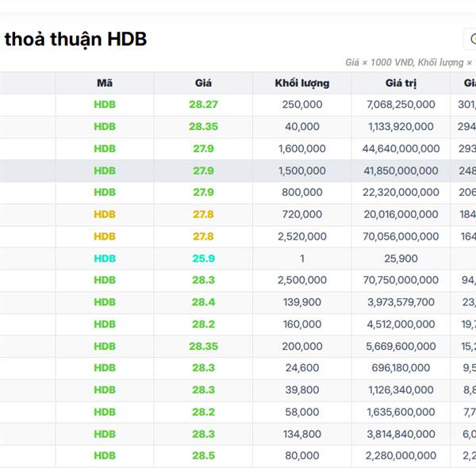Click the partially visible icon button beside the heading

470,39
